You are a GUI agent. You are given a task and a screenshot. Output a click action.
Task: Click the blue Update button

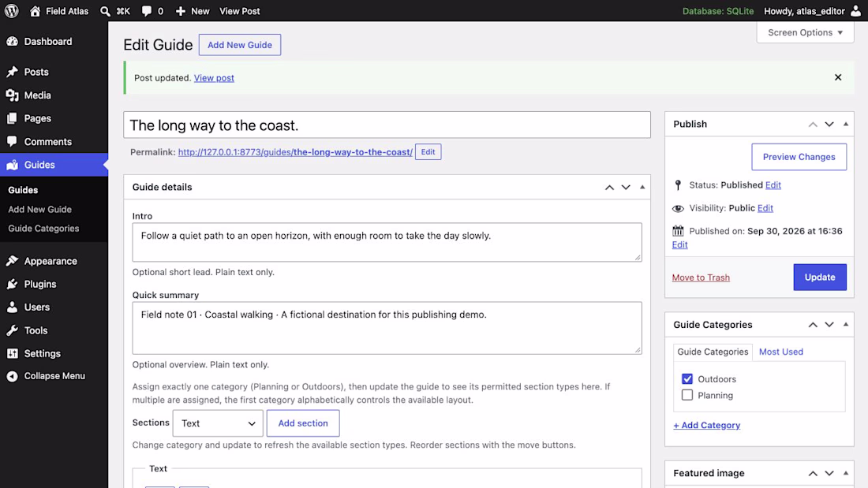click(x=820, y=278)
